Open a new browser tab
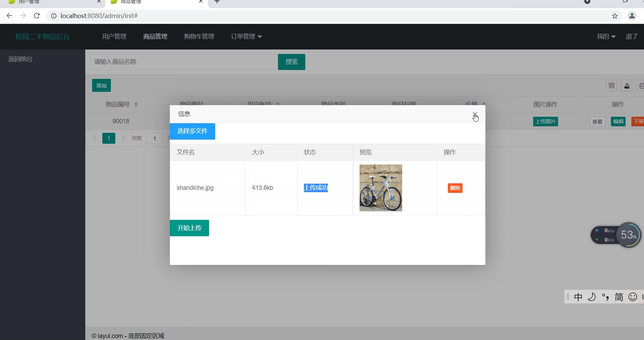644x340 pixels. coord(217,2)
